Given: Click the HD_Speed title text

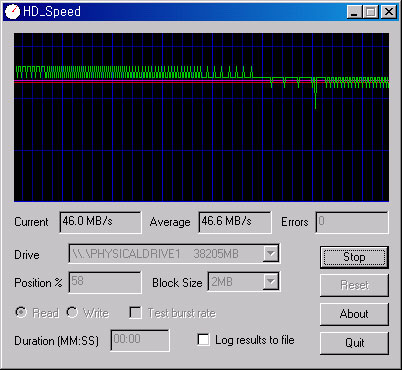Looking at the screenshot, I should [52, 12].
